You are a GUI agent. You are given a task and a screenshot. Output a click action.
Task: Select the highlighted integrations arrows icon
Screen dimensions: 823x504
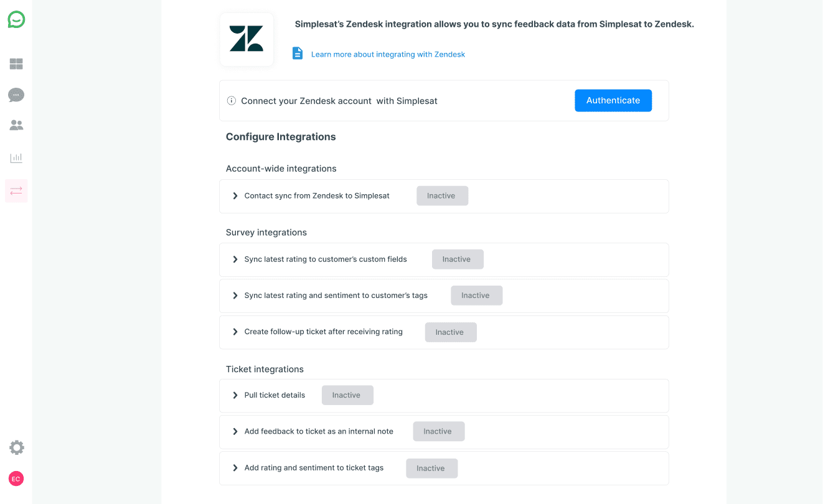click(x=16, y=190)
